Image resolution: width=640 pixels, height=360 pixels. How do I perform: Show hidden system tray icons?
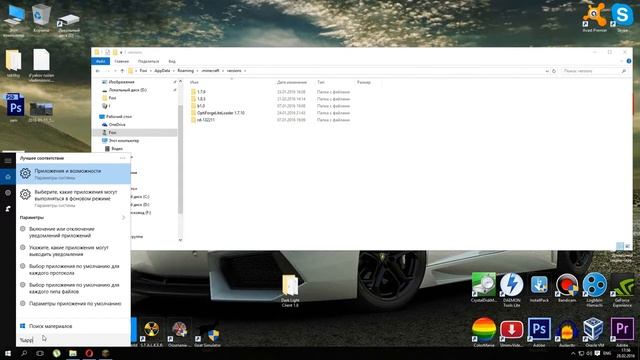tap(573, 353)
